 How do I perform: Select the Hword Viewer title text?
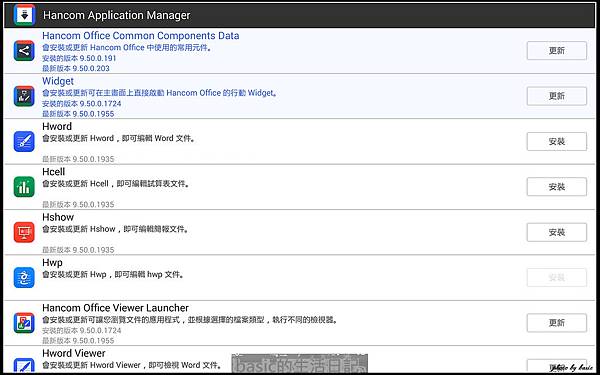(73, 353)
